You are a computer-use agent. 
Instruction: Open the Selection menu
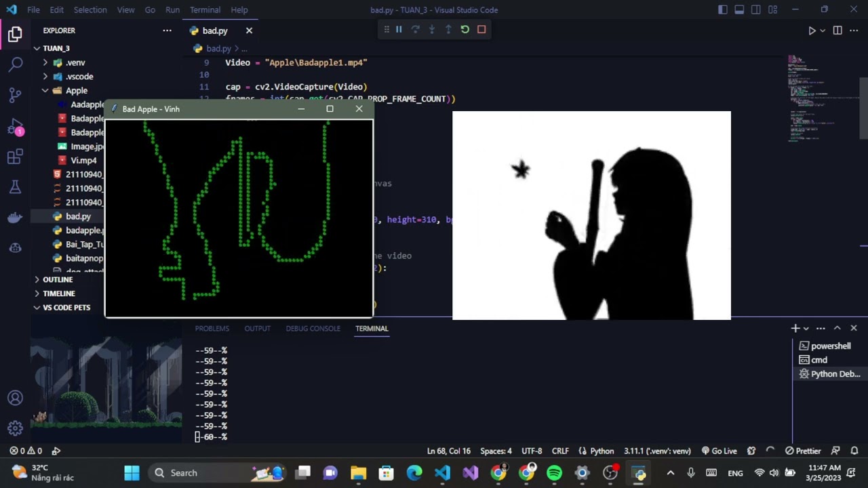click(x=90, y=9)
